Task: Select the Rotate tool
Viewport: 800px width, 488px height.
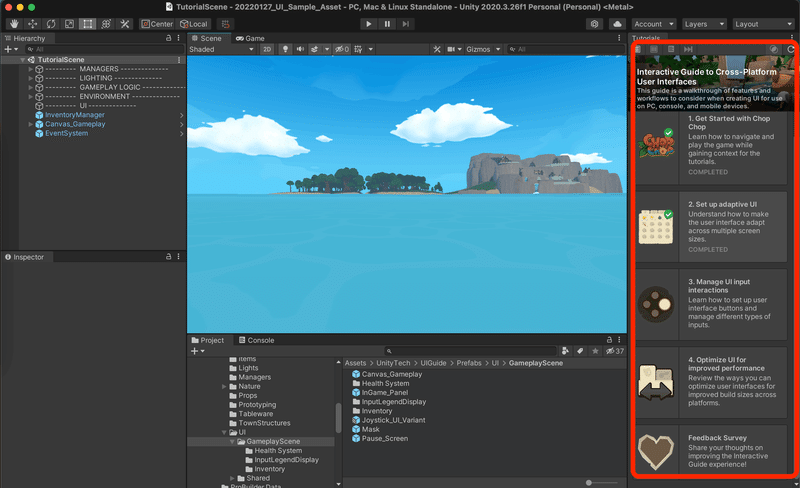Action: click(51, 24)
